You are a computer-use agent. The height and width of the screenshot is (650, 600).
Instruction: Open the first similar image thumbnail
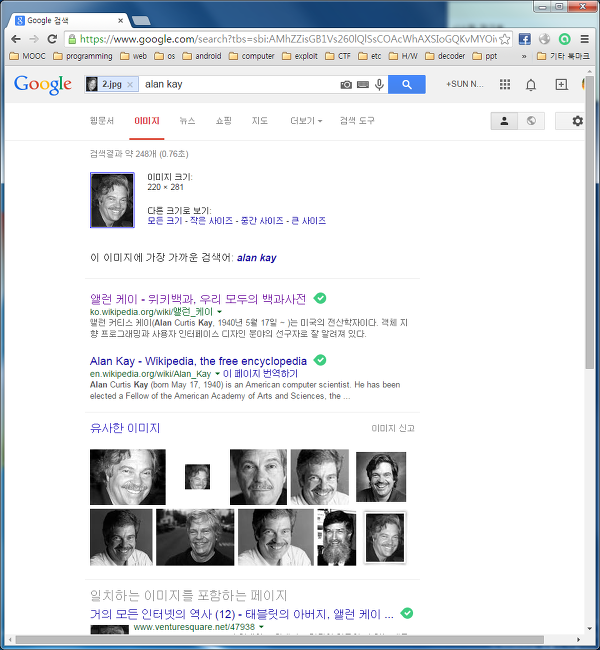pyautogui.click(x=128, y=477)
